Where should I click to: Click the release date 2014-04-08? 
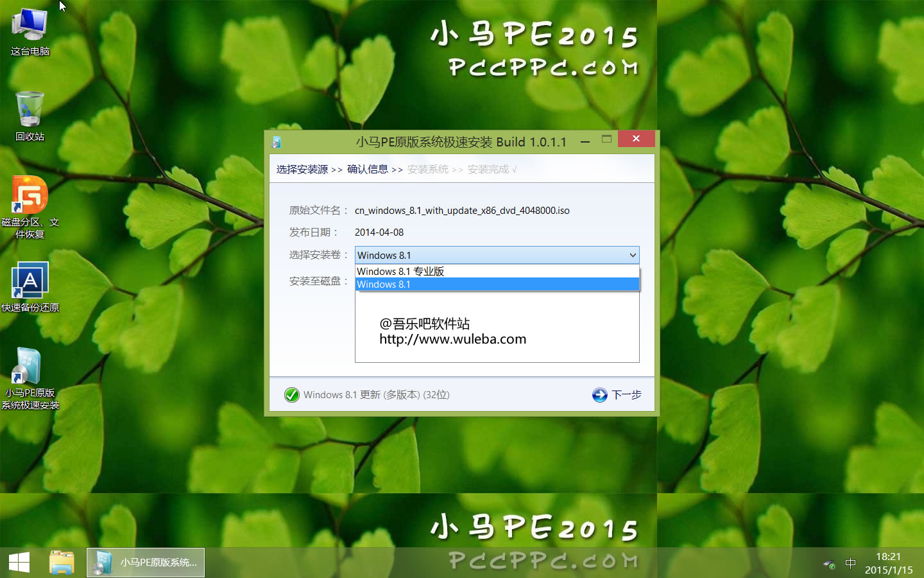point(379,232)
